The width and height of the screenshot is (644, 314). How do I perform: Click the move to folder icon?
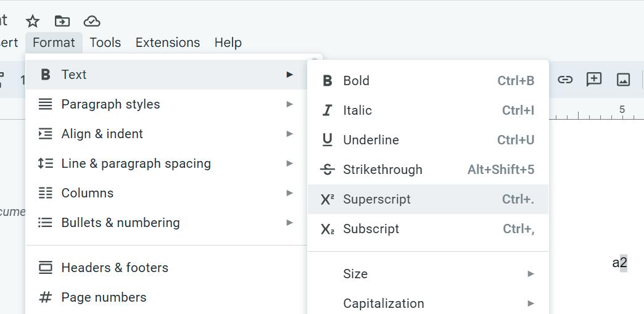(x=62, y=21)
